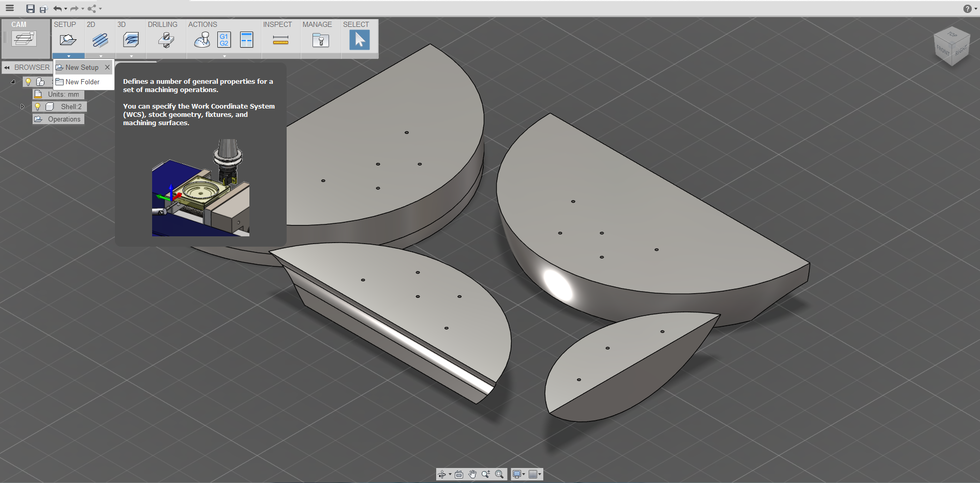The width and height of the screenshot is (980, 483).
Task: Expand the 2D panel dropdown bar
Action: [x=100, y=56]
